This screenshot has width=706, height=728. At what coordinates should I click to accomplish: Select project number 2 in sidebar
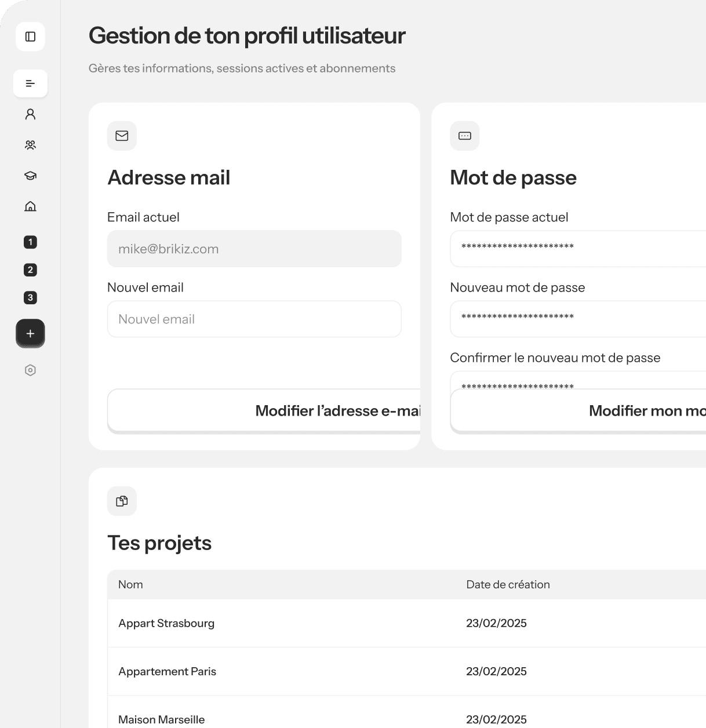click(30, 270)
